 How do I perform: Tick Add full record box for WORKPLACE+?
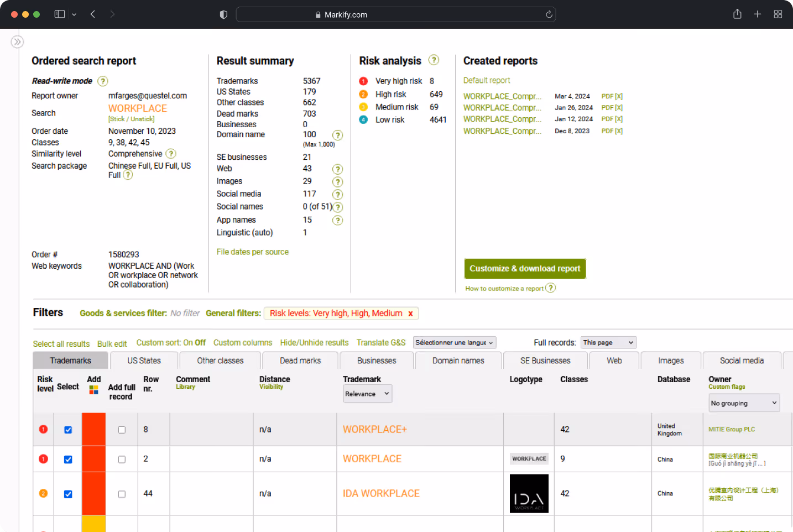pos(122,430)
